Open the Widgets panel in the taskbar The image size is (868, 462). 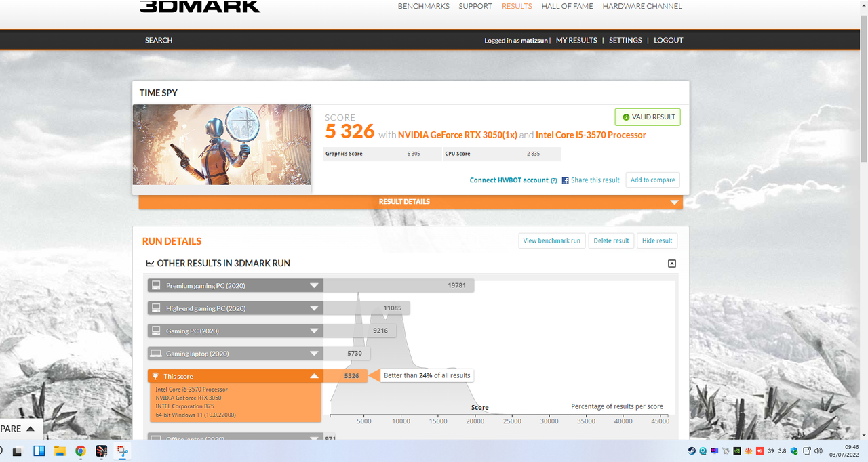[x=39, y=450]
